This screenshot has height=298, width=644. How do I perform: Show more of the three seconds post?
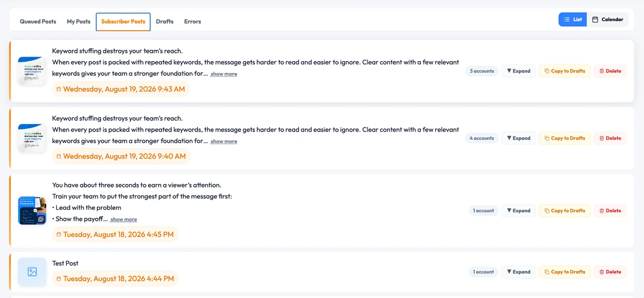coord(123,219)
